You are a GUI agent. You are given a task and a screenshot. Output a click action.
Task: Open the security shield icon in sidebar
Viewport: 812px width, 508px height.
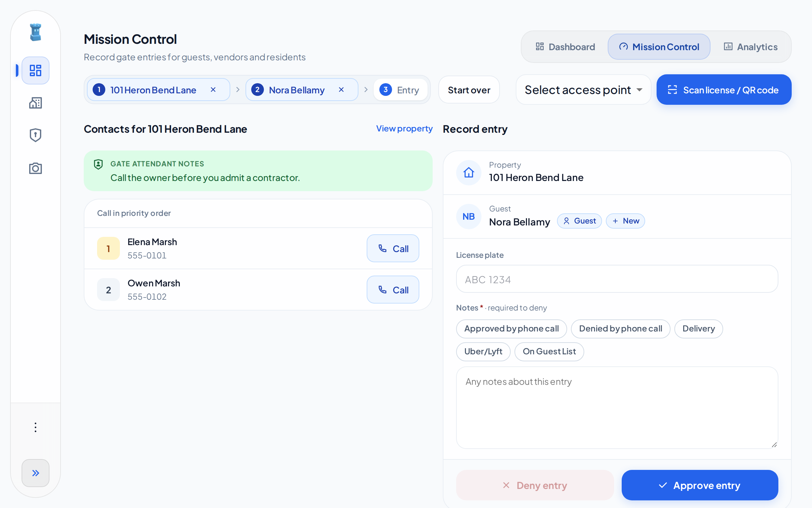pos(36,135)
